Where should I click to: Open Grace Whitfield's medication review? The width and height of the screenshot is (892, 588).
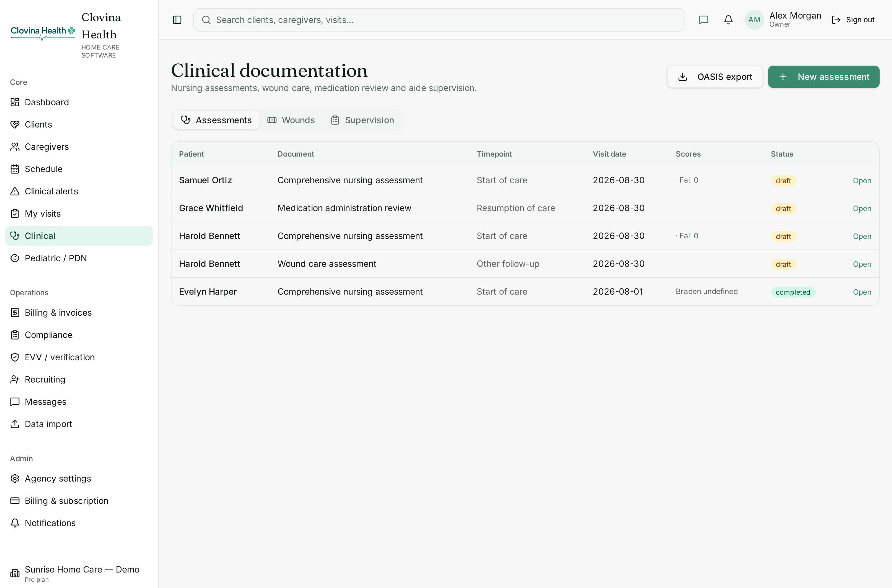[x=862, y=209]
